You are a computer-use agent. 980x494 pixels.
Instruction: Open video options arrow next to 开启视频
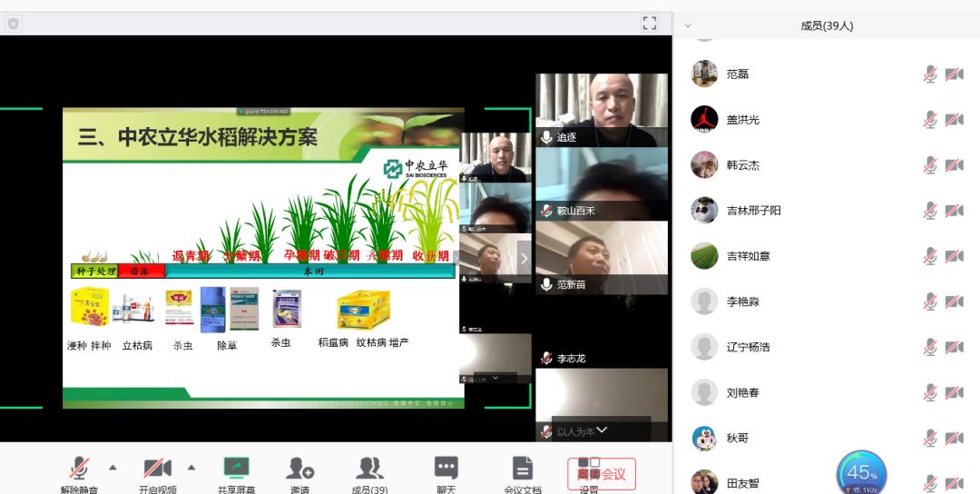[191, 467]
